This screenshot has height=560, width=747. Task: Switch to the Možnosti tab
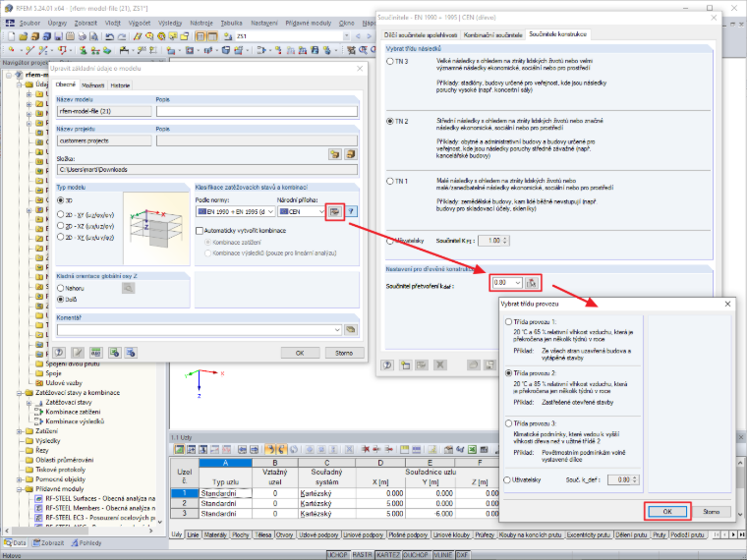tap(92, 85)
